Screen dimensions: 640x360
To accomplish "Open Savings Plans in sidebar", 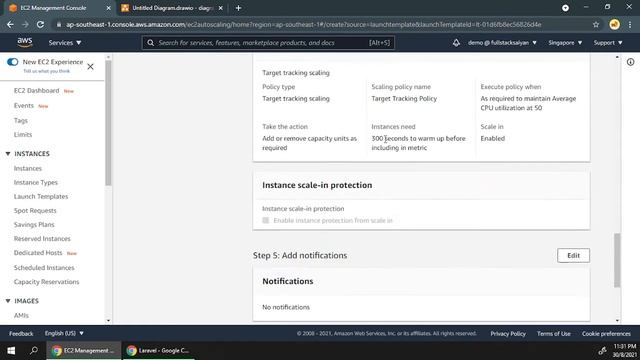I will (34, 224).
